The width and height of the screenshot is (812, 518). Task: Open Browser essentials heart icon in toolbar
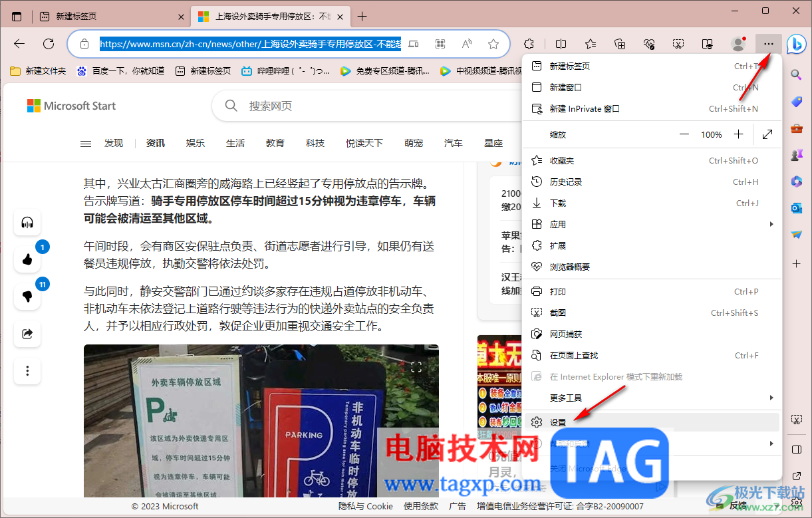coord(649,44)
